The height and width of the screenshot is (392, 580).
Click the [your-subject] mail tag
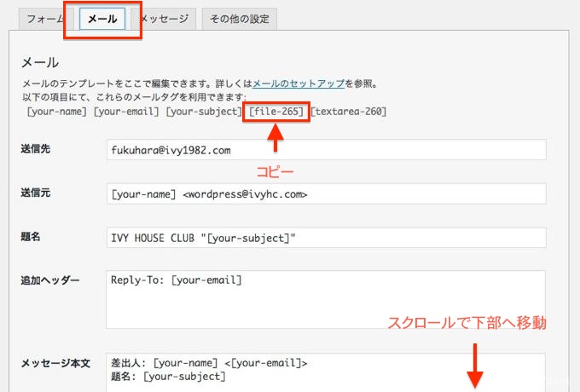pyautogui.click(x=203, y=112)
